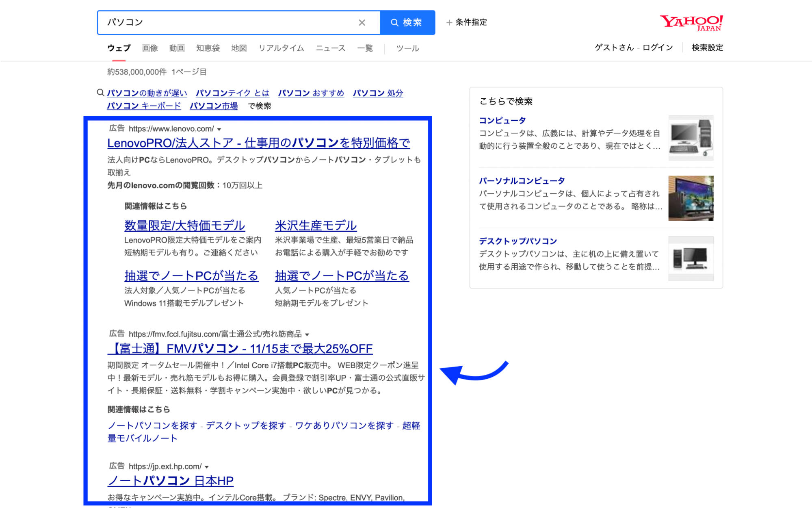This screenshot has width=812, height=508.
Task: Open the 一覧 tab list
Action: point(365,48)
